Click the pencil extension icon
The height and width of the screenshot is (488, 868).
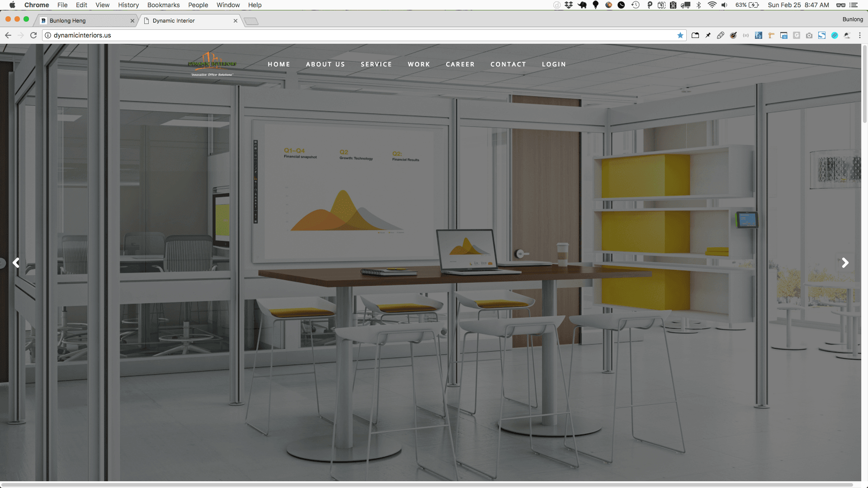721,35
